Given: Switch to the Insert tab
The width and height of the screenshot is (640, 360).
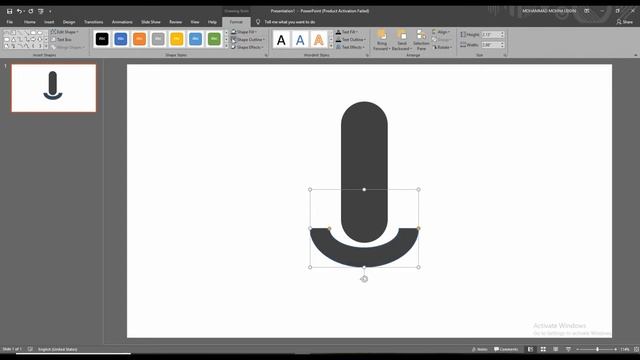Looking at the screenshot, I should 49,22.
